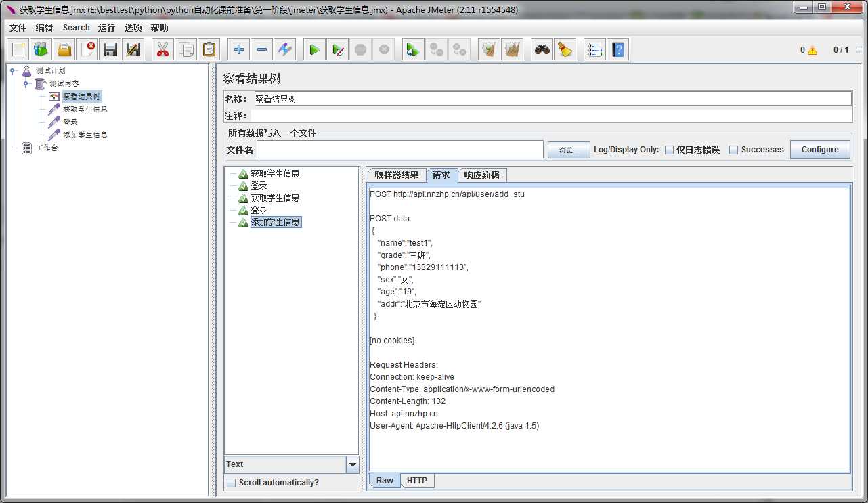
Task: Click the Cut scissors icon
Action: (x=162, y=49)
